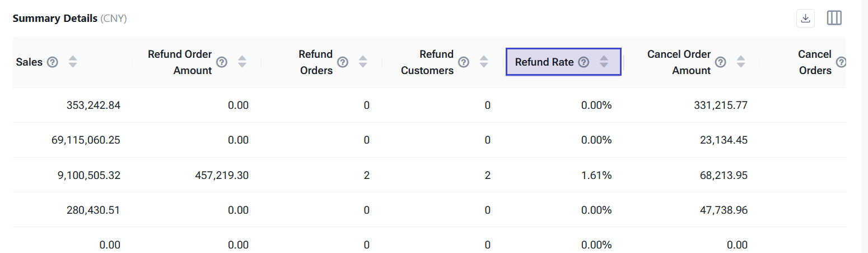
Task: Click the 1.61% refund rate cell
Action: (596, 176)
